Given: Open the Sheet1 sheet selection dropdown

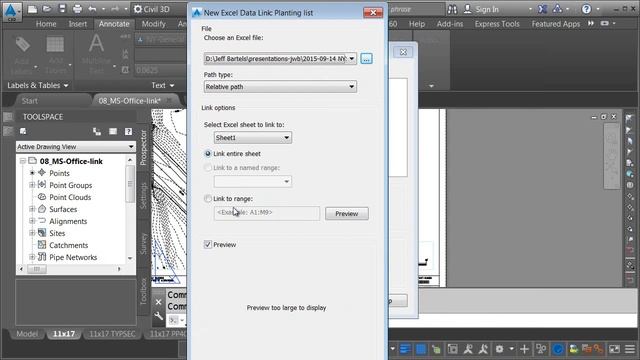Looking at the screenshot, I should (x=287, y=138).
